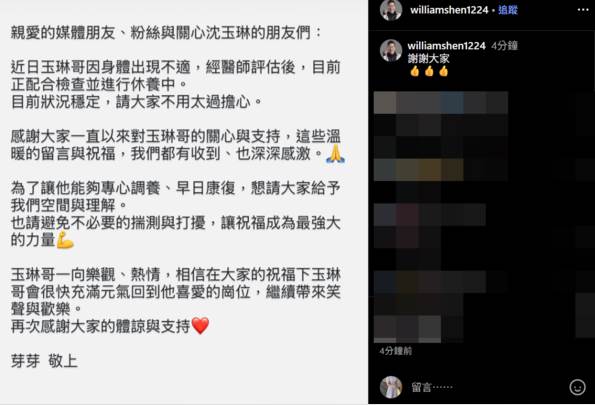Click your avatar next to the comment box
Image resolution: width=595 pixels, height=405 pixels.
point(391,387)
